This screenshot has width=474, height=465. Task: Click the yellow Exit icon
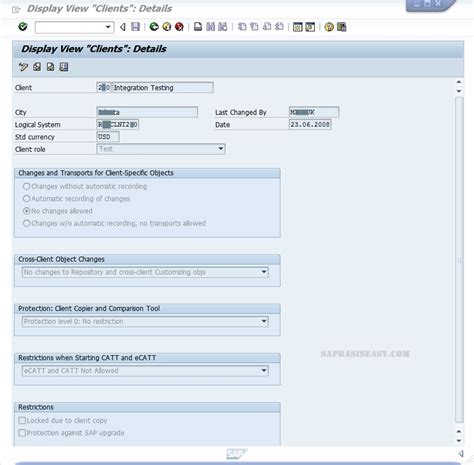click(167, 27)
